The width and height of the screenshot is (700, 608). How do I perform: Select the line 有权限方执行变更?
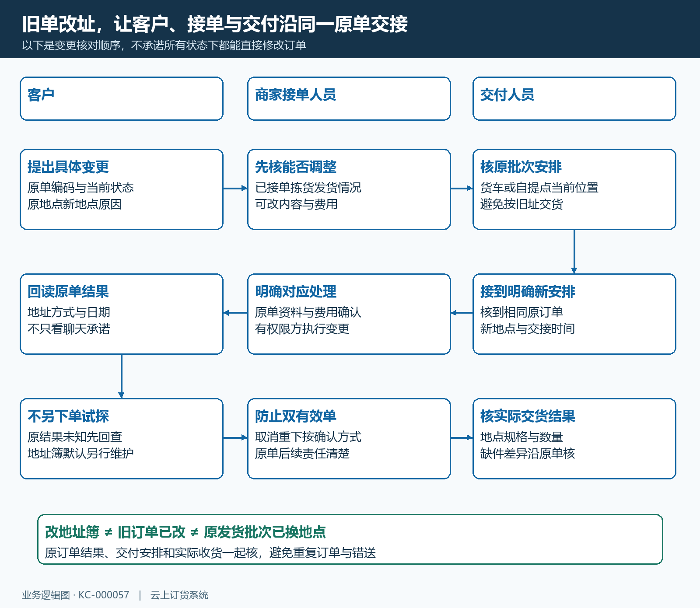click(x=302, y=329)
